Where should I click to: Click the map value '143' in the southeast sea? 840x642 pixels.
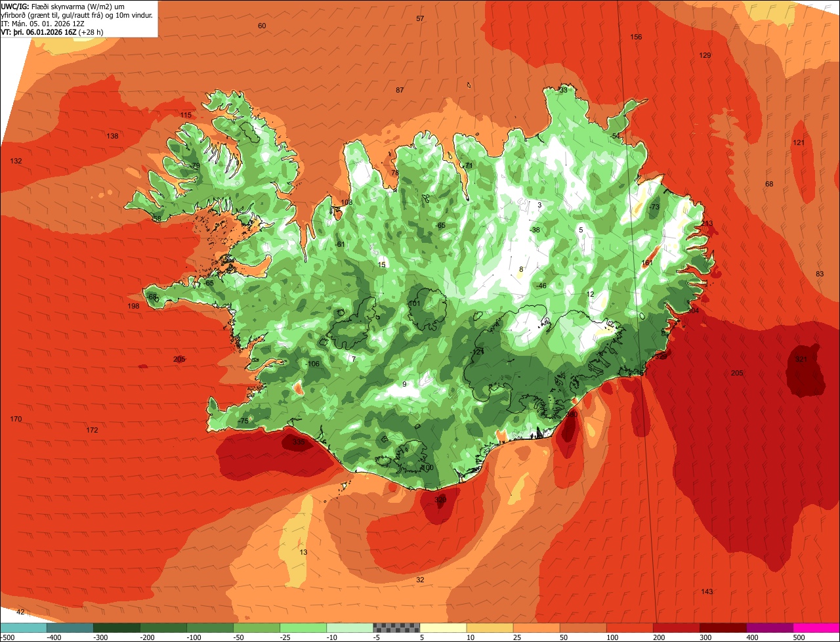[x=707, y=592]
